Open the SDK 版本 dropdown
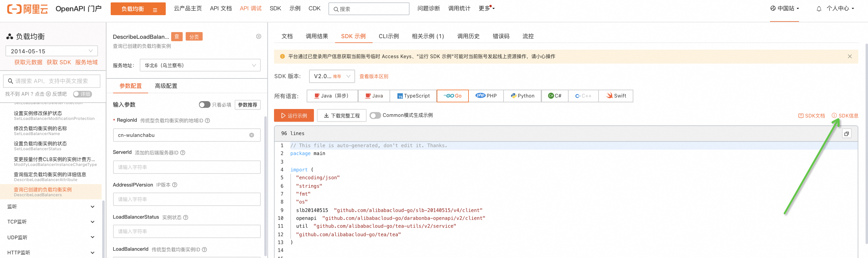The width and height of the screenshot is (868, 258). [332, 76]
